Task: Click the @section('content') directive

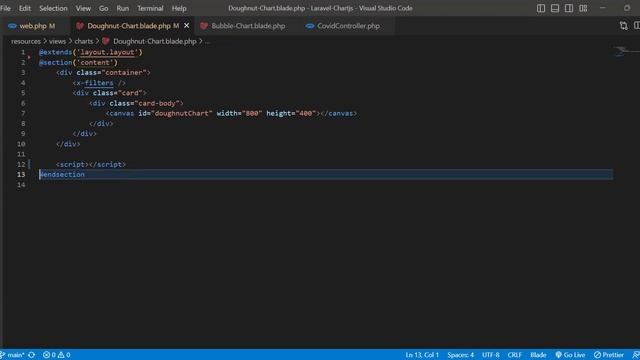Action: coord(78,62)
